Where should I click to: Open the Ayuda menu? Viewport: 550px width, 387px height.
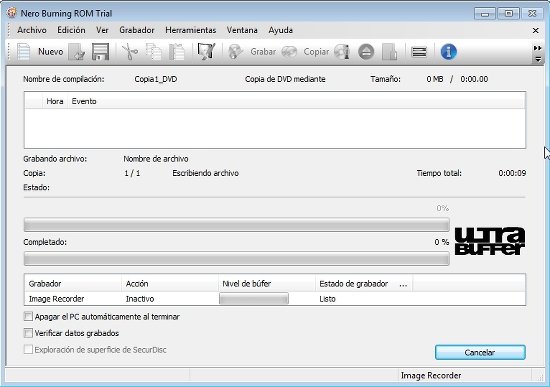coord(281,30)
